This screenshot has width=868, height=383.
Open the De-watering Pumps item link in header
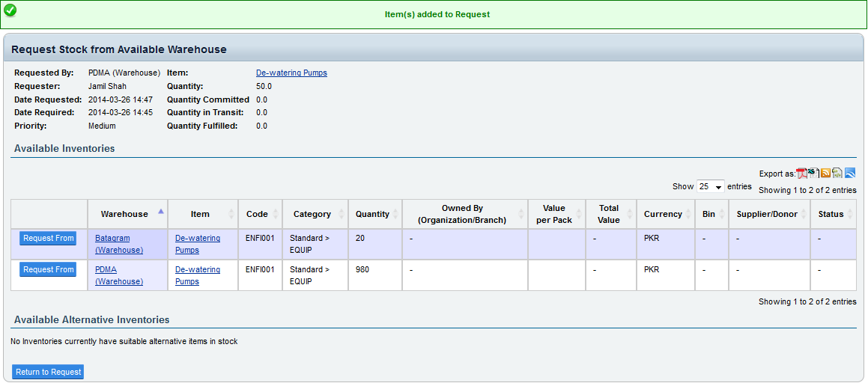(x=291, y=73)
